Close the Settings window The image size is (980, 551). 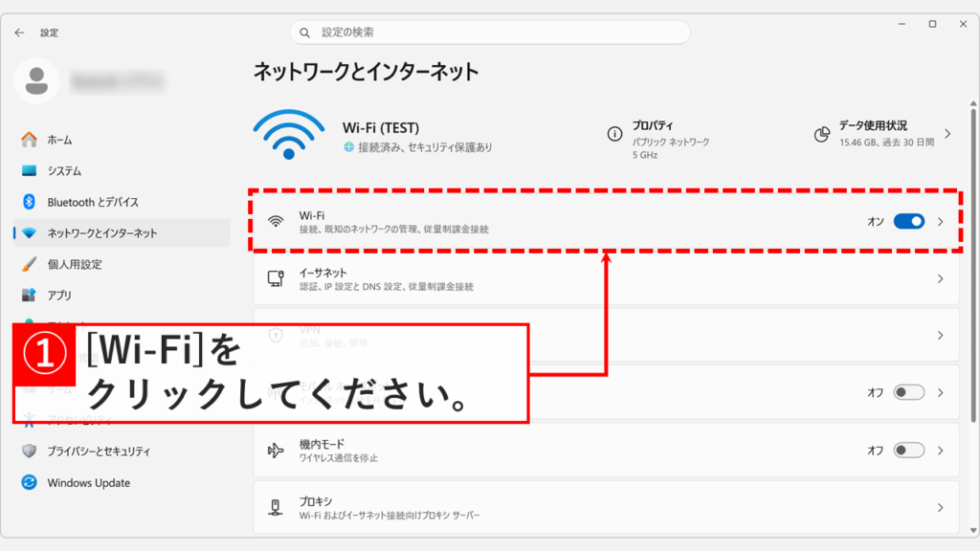coord(963,24)
